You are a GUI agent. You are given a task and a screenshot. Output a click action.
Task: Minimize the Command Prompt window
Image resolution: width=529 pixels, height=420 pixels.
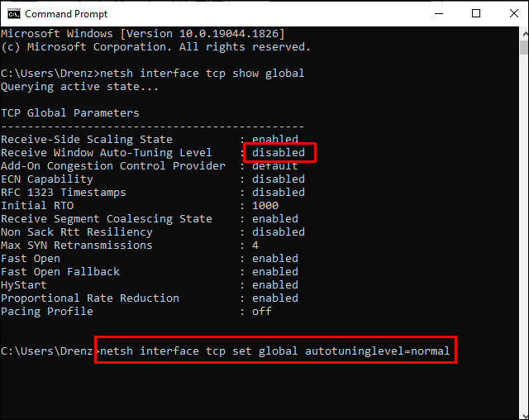(x=438, y=14)
